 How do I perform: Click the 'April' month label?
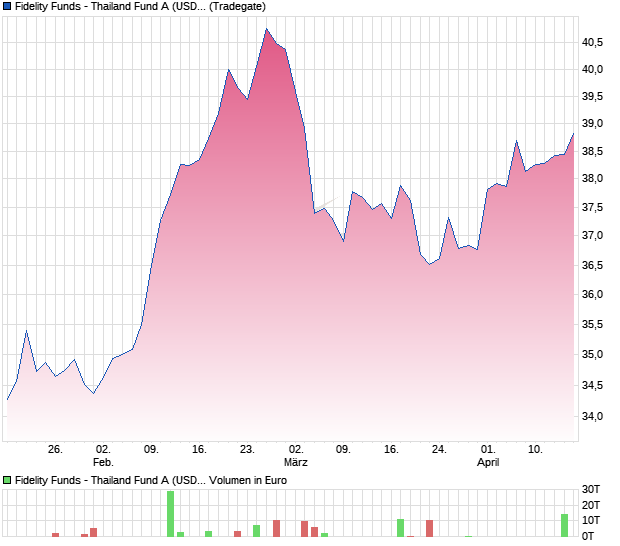[488, 462]
